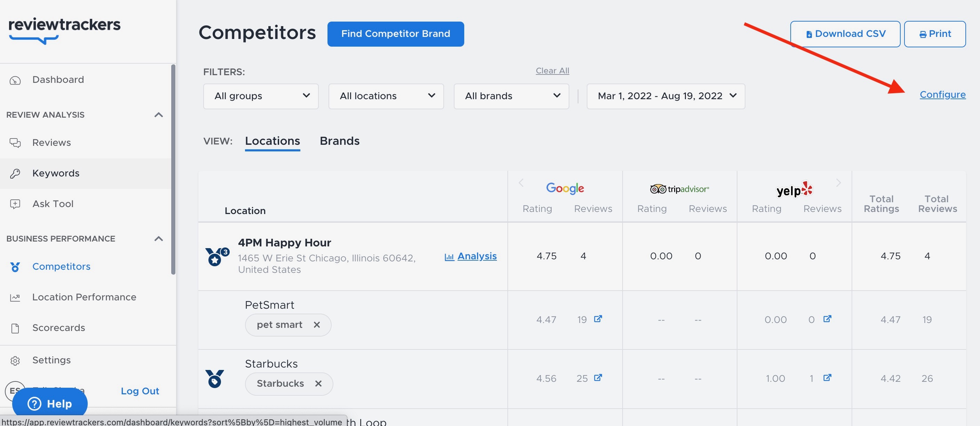Click the Yelp Reviews column subheader

[822, 209]
